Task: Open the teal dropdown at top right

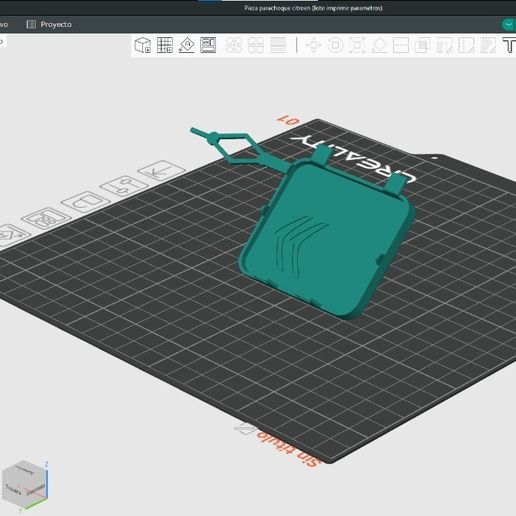Action: point(508,25)
